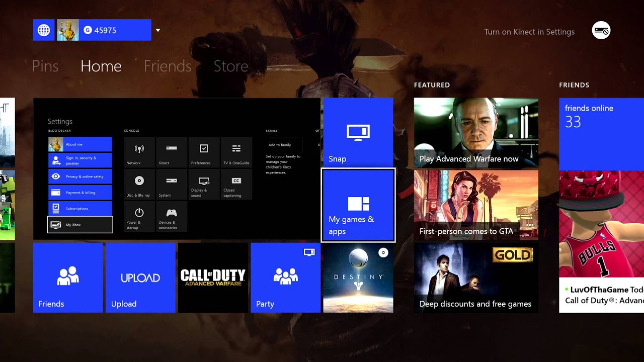Expand the profile dropdown arrow

(x=158, y=30)
